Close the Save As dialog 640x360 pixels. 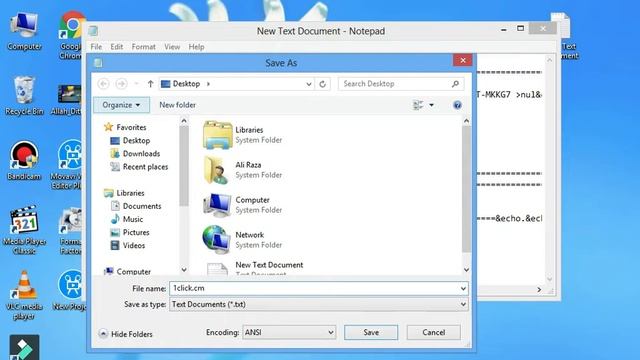pos(462,60)
